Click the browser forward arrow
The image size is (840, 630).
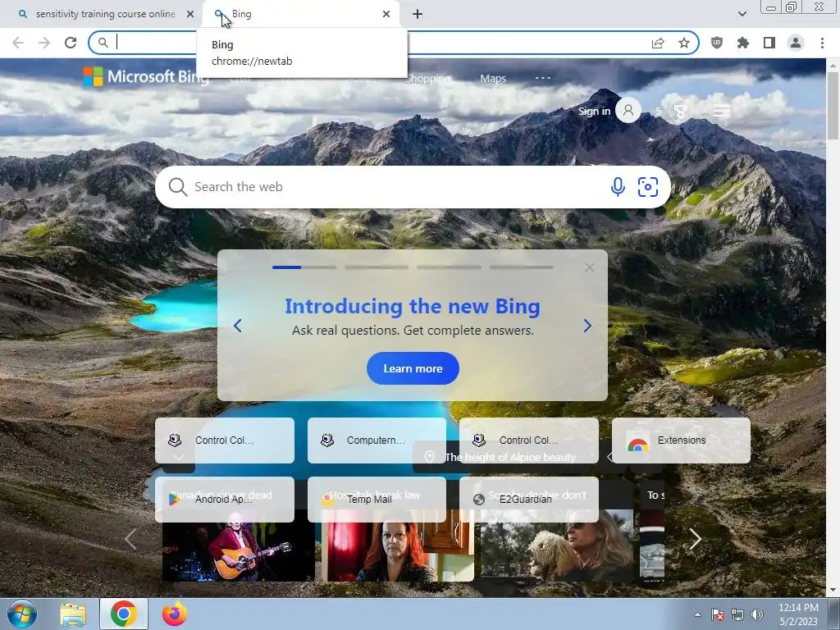pos(44,43)
